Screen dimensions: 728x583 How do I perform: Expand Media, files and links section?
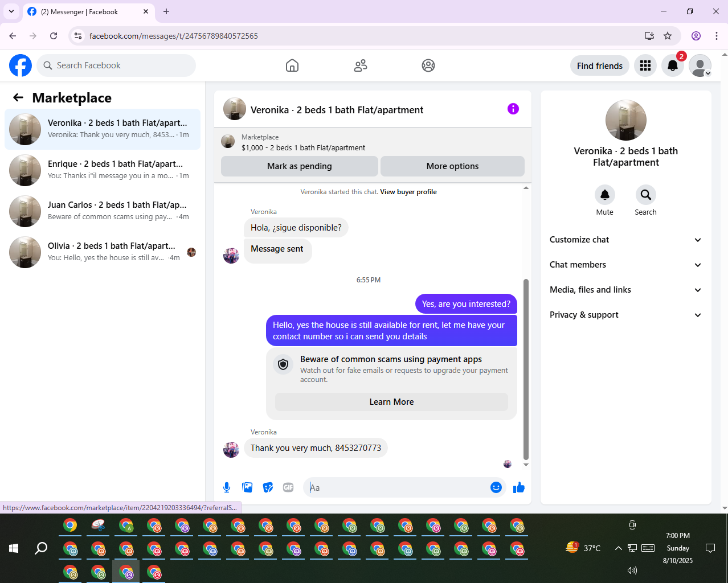click(625, 290)
